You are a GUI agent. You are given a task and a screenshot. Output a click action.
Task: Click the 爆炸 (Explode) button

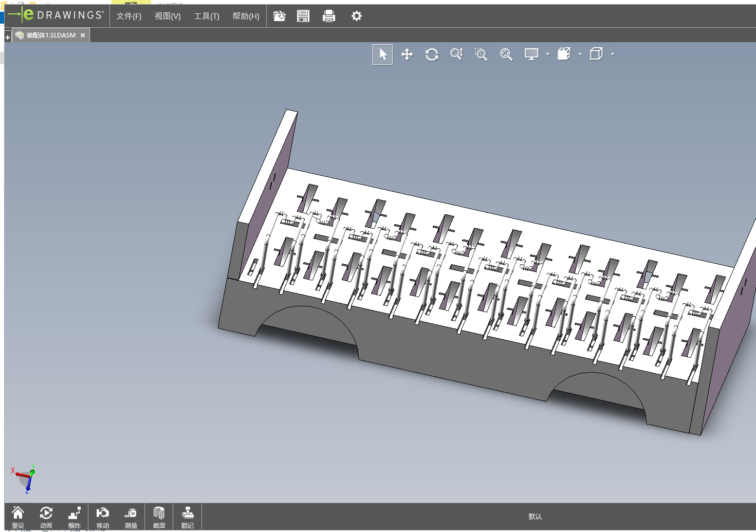[75, 517]
